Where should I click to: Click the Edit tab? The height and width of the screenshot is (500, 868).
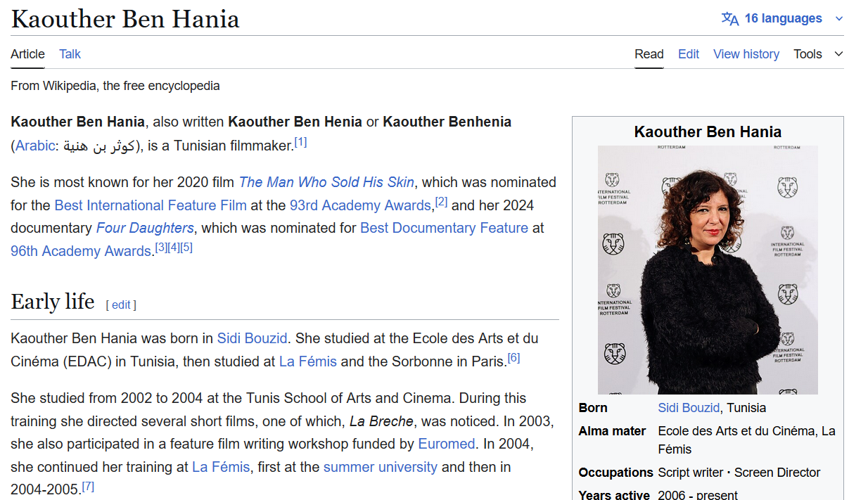point(689,54)
